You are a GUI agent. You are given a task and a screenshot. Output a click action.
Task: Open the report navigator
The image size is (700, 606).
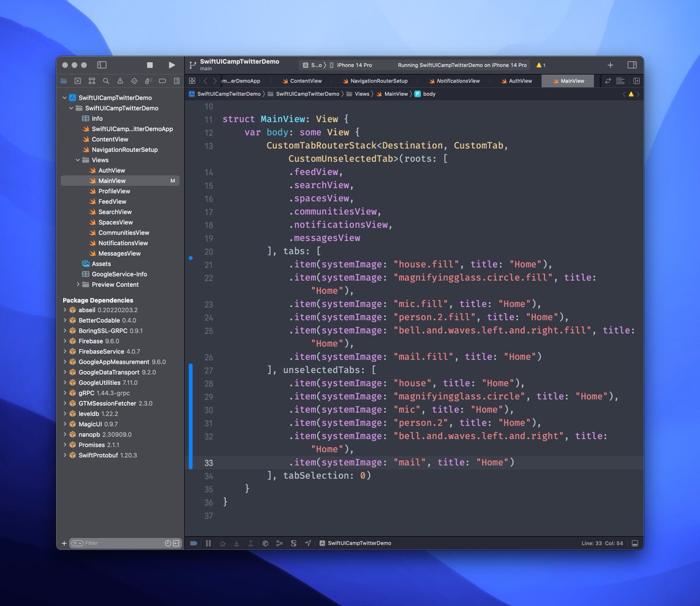point(176,81)
